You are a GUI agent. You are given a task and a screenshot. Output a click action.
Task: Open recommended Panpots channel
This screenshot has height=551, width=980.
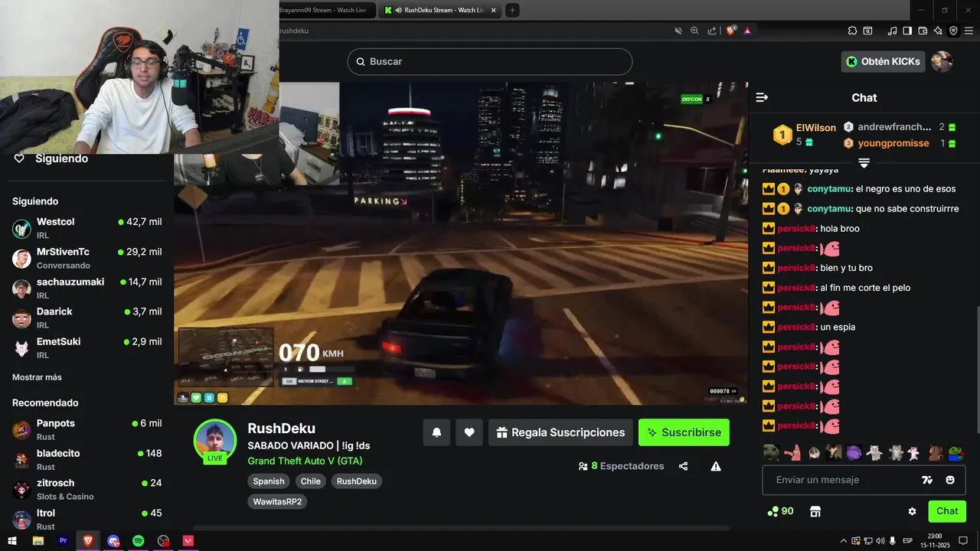pos(87,429)
